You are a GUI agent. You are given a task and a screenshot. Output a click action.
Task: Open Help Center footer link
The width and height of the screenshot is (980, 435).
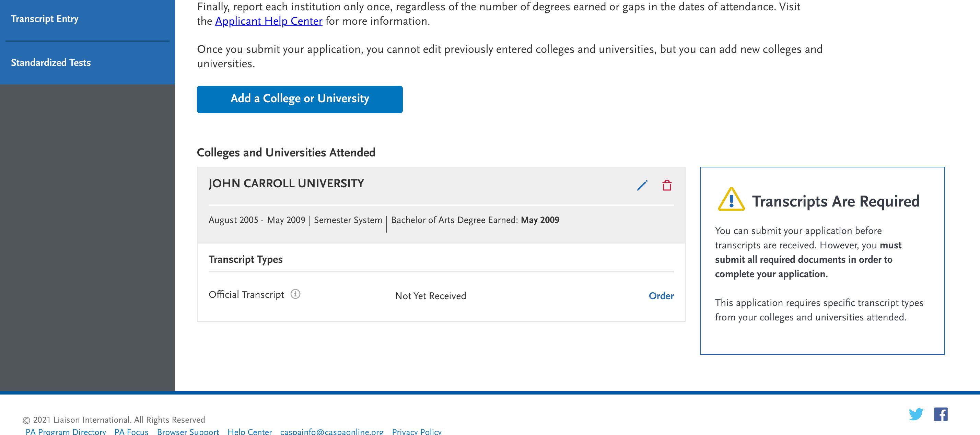point(249,431)
